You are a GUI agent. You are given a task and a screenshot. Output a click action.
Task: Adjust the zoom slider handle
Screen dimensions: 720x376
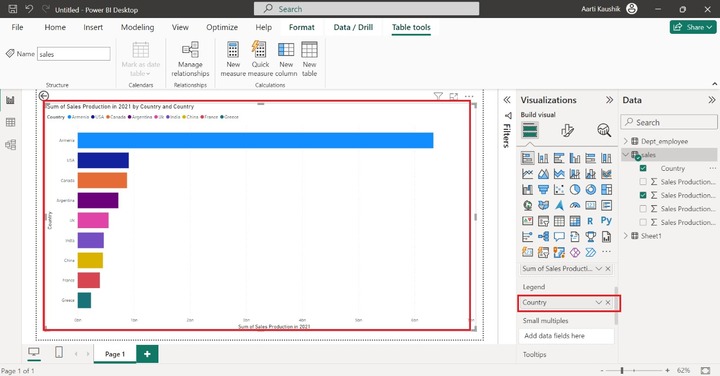[622, 370]
